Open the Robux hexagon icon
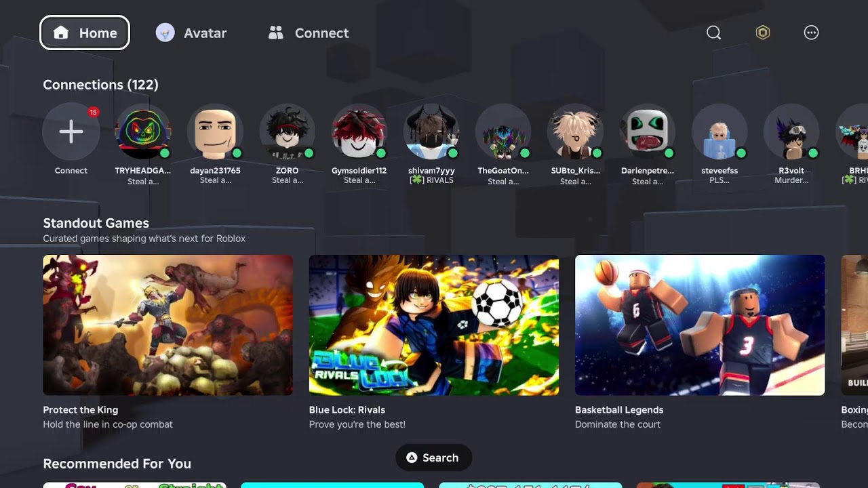 click(x=763, y=33)
